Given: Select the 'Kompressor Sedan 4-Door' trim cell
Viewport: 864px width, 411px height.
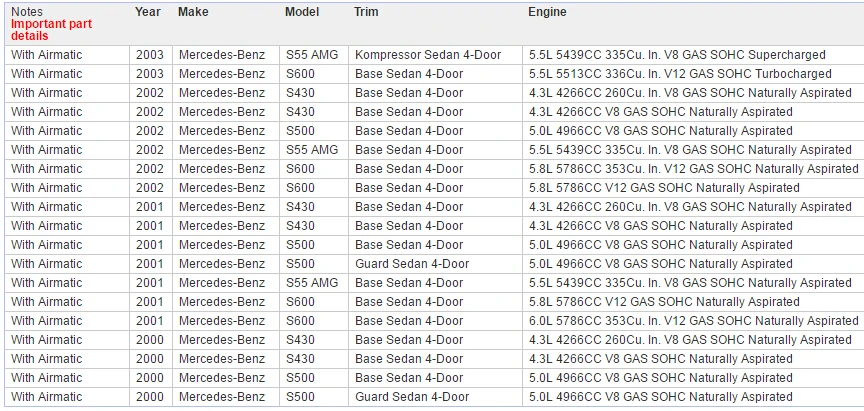Looking at the screenshot, I should (428, 55).
